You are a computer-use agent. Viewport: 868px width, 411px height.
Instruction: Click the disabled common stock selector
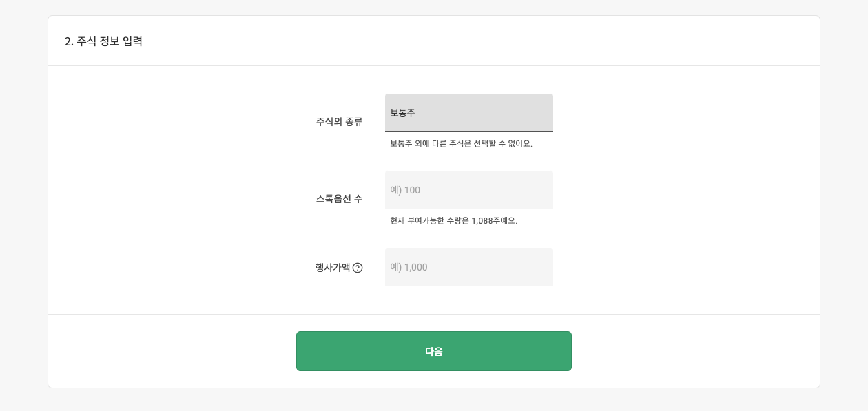click(x=468, y=112)
